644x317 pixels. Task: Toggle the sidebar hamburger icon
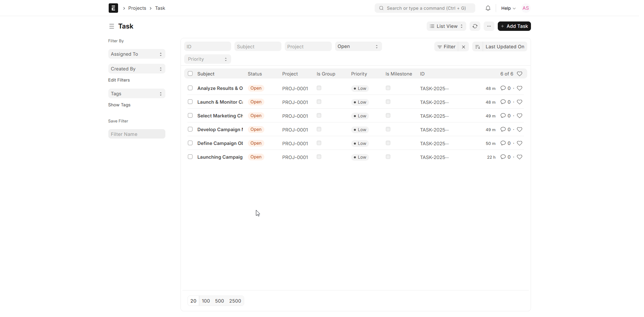pos(112,26)
